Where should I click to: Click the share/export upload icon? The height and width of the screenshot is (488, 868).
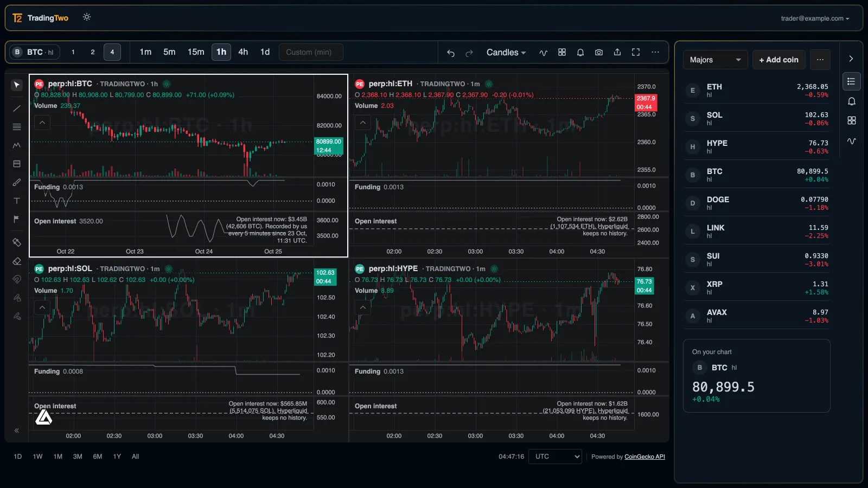click(x=617, y=52)
